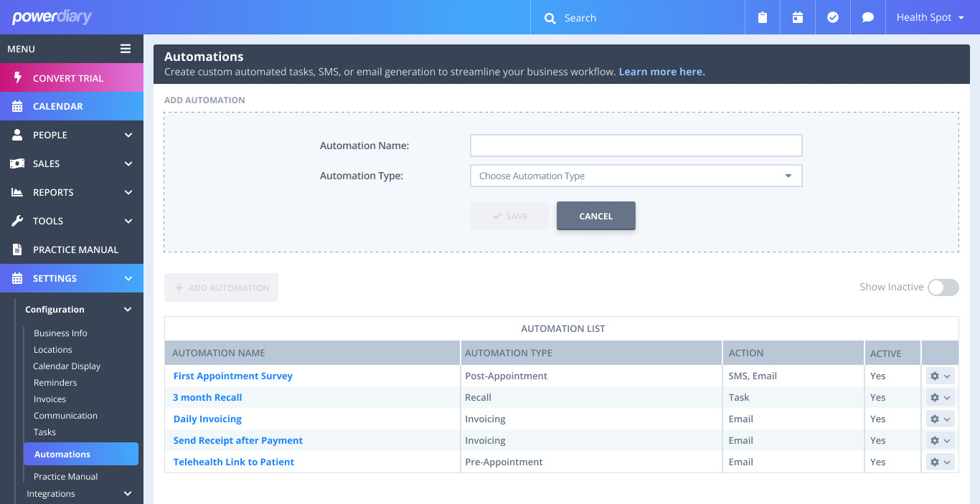The image size is (980, 504).
Task: Click the checkmark tasks icon in top bar
Action: pyautogui.click(x=833, y=17)
